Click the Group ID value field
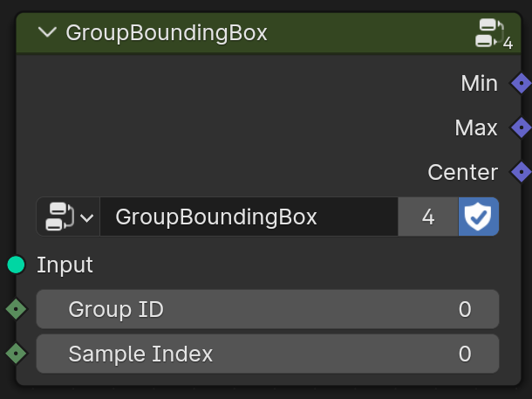Image resolution: width=532 pixels, height=399 pixels. click(267, 309)
